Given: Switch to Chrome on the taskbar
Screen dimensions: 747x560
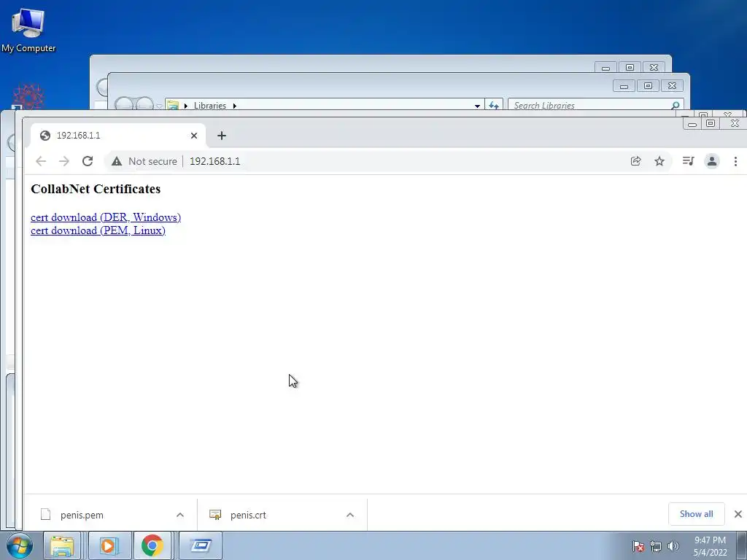Looking at the screenshot, I should click(152, 545).
